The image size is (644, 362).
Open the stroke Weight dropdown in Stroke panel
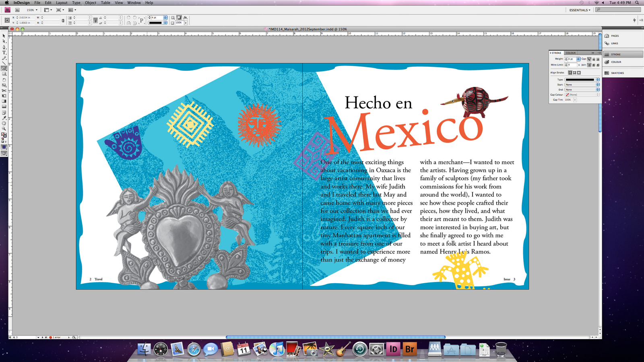click(x=578, y=59)
